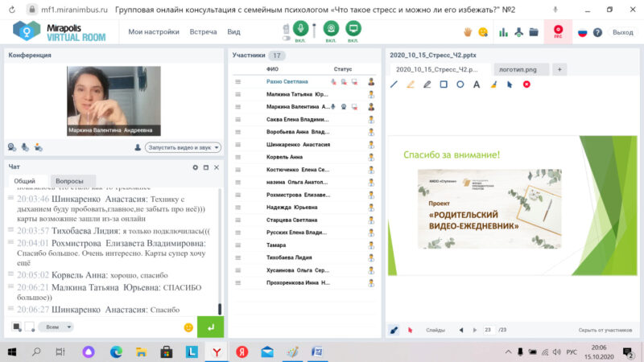Open Word from the taskbar
Image resolution: width=644 pixels, height=362 pixels.
click(317, 352)
